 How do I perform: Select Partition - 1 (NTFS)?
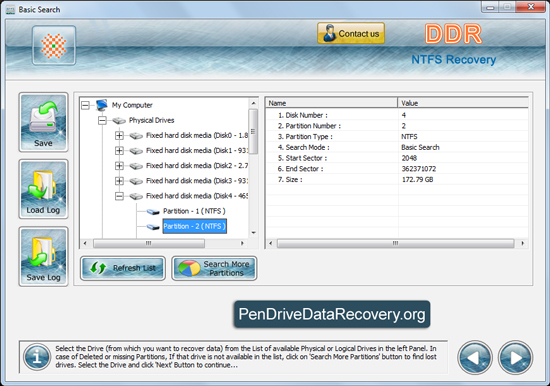click(194, 211)
